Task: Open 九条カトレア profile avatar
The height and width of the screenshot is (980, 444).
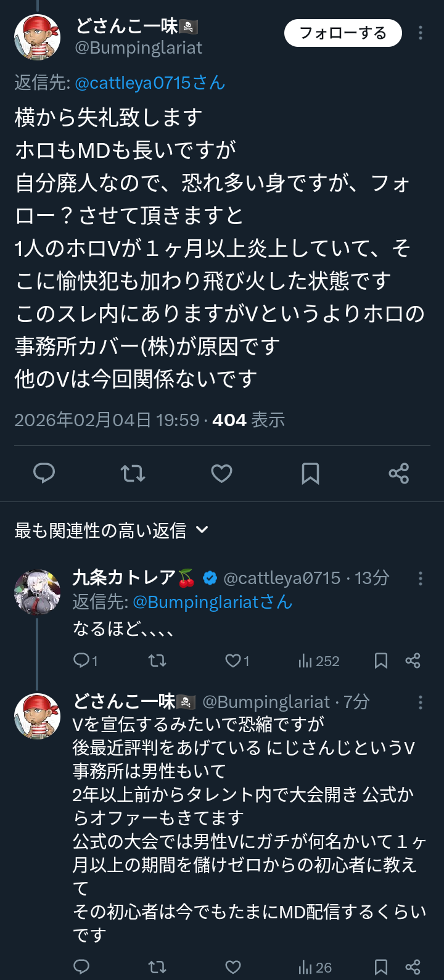Action: click(37, 592)
